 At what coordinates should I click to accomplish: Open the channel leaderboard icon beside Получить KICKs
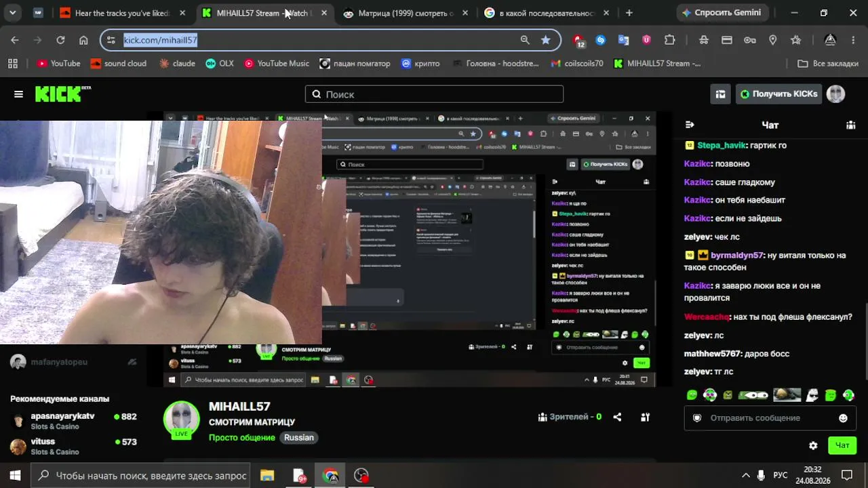click(x=720, y=94)
